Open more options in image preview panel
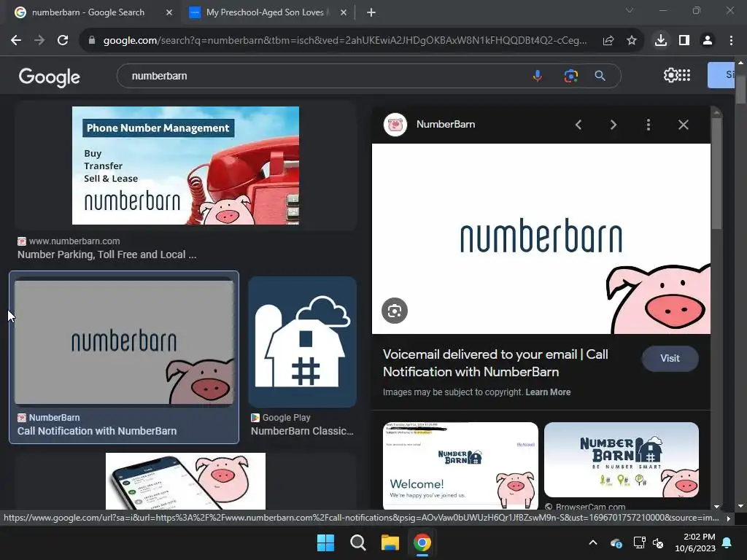Screen dimensions: 747x560 coord(649,125)
